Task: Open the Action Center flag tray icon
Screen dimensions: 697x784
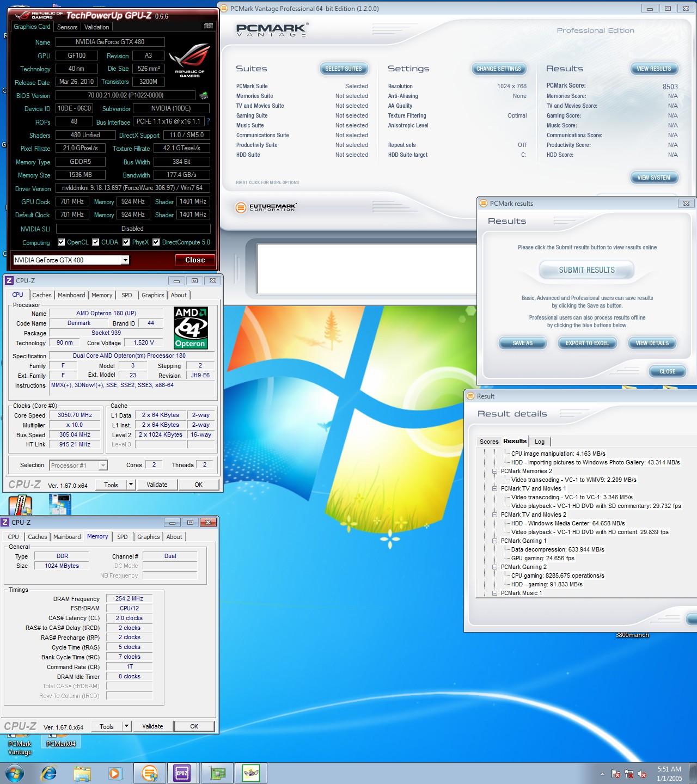Action: (x=616, y=774)
